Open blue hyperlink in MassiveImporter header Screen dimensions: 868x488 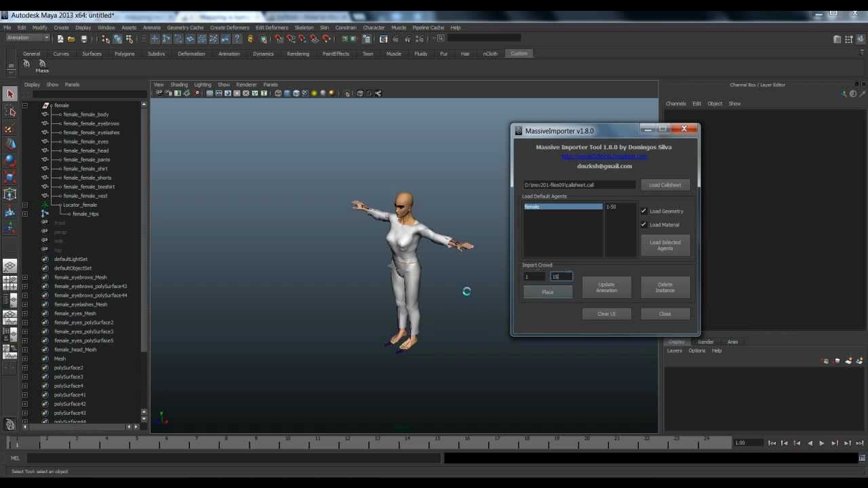[604, 157]
